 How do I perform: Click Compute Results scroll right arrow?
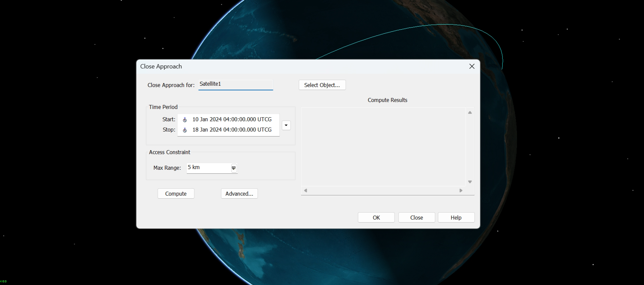click(461, 190)
